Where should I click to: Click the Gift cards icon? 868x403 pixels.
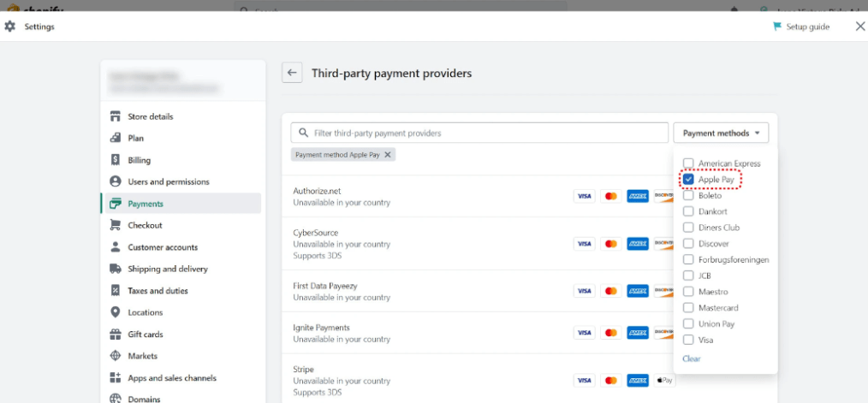(116, 335)
